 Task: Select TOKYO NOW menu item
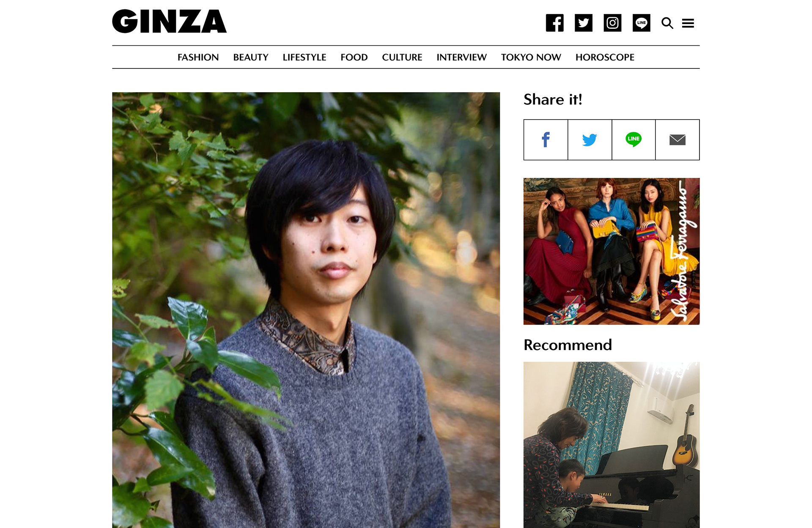531,57
